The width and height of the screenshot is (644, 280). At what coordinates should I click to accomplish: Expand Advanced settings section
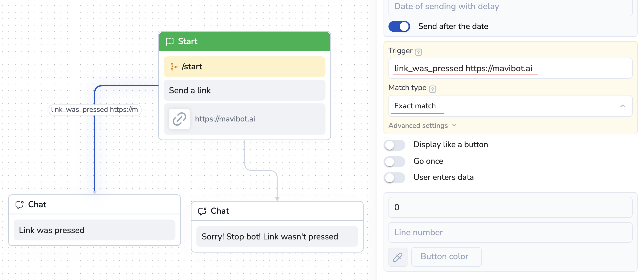[x=423, y=125]
